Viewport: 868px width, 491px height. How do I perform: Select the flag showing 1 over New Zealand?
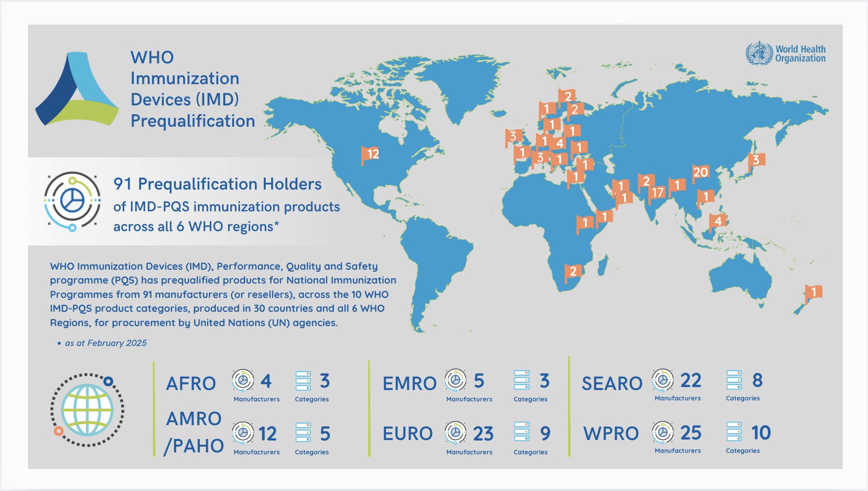pyautogui.click(x=814, y=292)
